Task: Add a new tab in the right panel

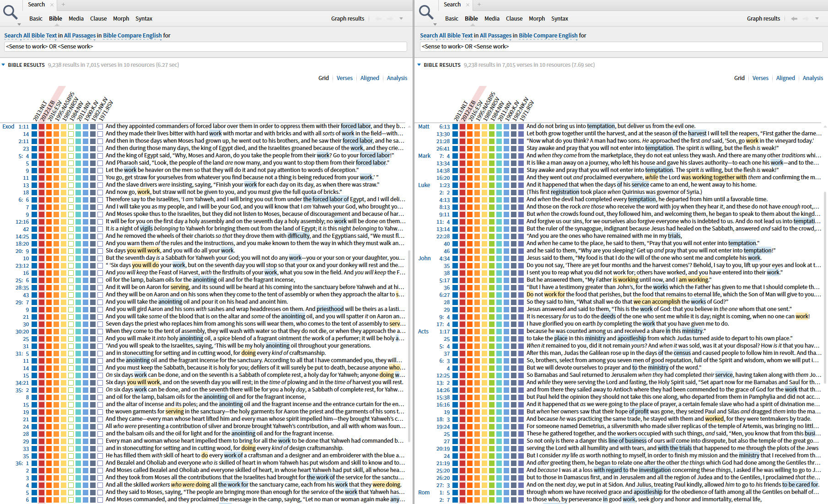Action: tap(479, 5)
